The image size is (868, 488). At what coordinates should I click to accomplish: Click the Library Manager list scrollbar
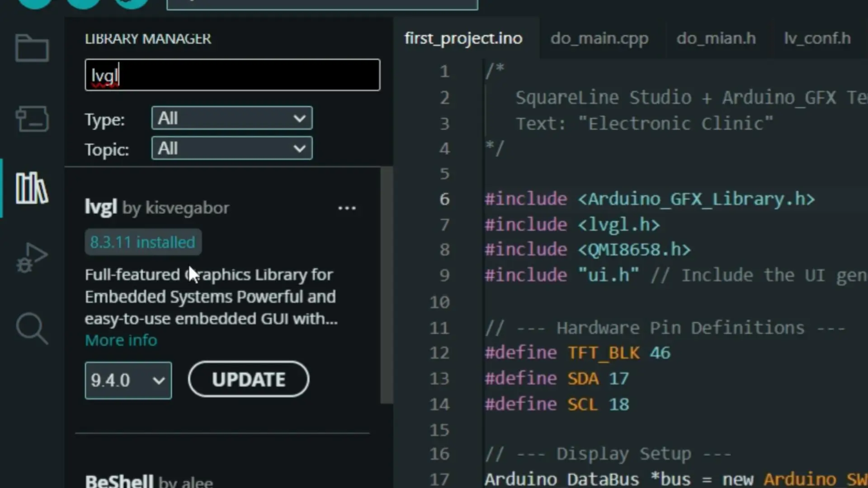(x=387, y=285)
